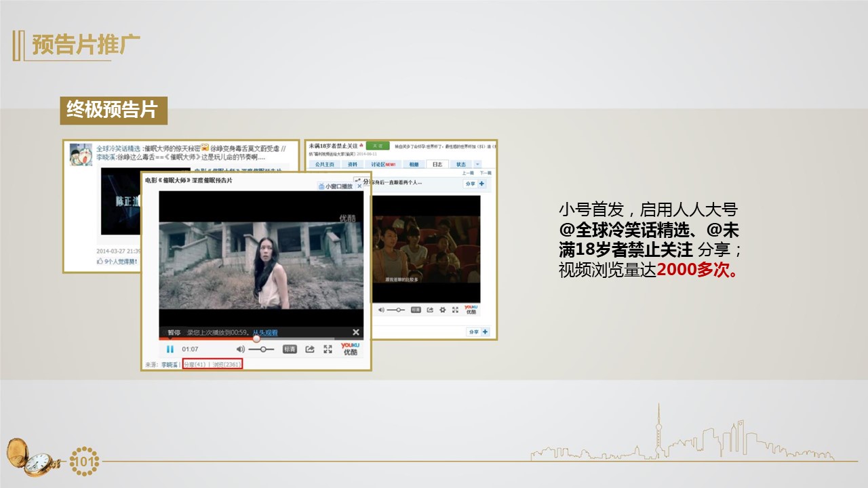Click upper plus icon beside 分享
This screenshot has width=868, height=488.
[x=481, y=184]
